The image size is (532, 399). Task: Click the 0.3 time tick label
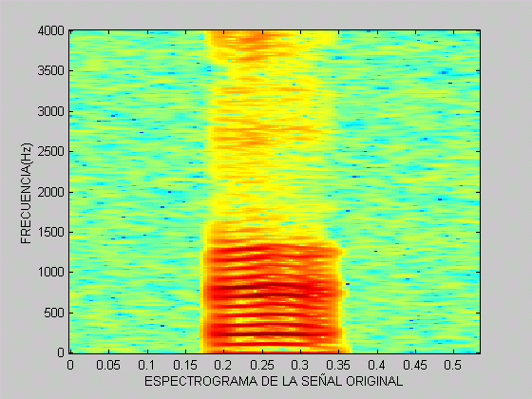click(300, 365)
